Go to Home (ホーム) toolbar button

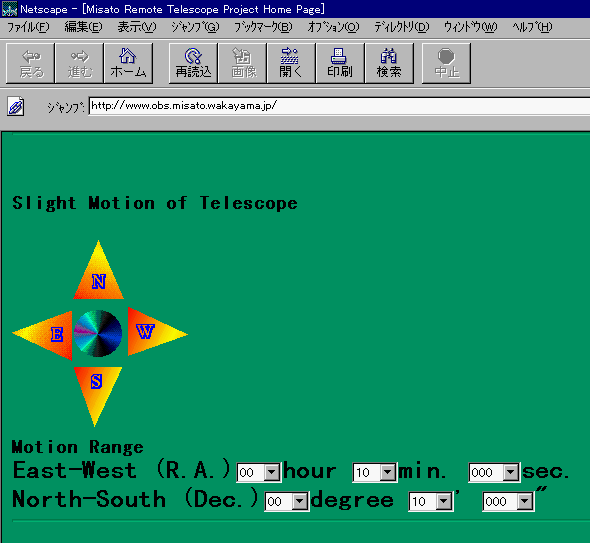click(x=128, y=63)
